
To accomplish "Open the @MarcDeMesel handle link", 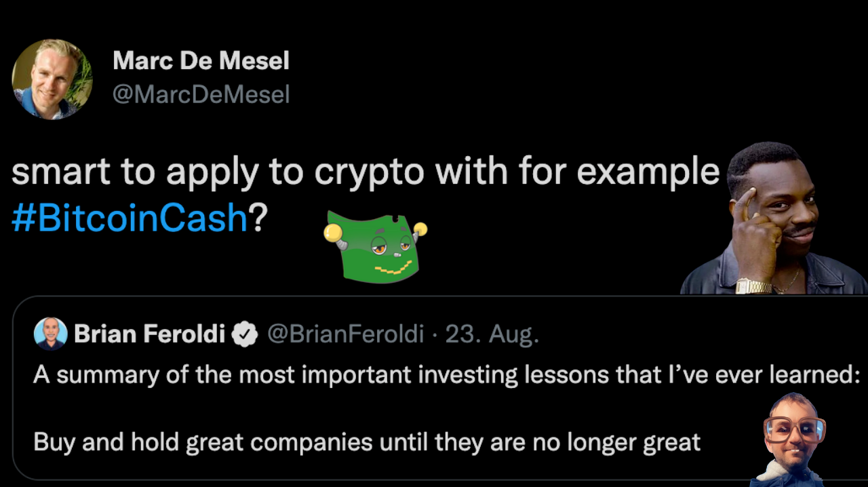I will click(201, 94).
